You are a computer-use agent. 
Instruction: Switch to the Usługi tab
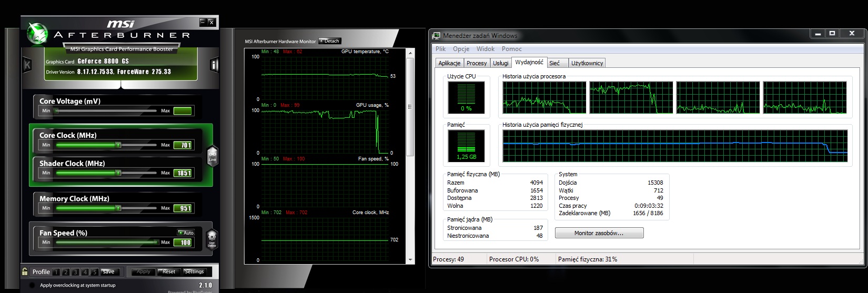point(500,63)
